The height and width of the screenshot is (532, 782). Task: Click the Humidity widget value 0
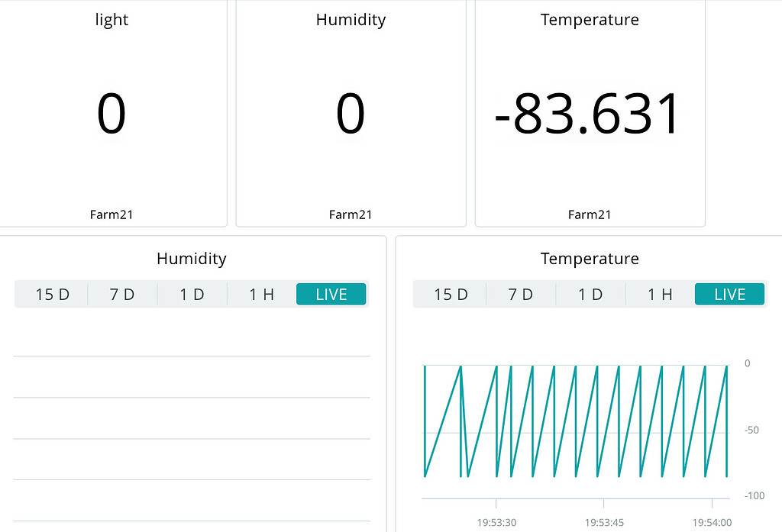[351, 114]
